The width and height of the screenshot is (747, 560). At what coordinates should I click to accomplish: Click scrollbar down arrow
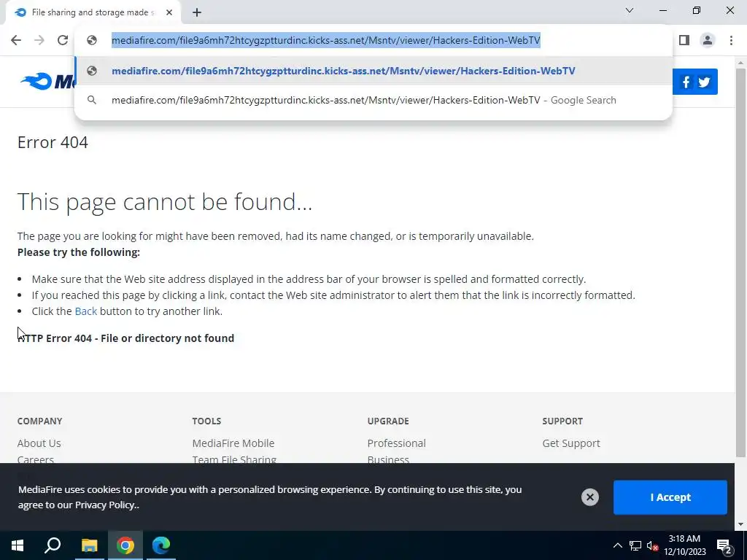(x=741, y=525)
